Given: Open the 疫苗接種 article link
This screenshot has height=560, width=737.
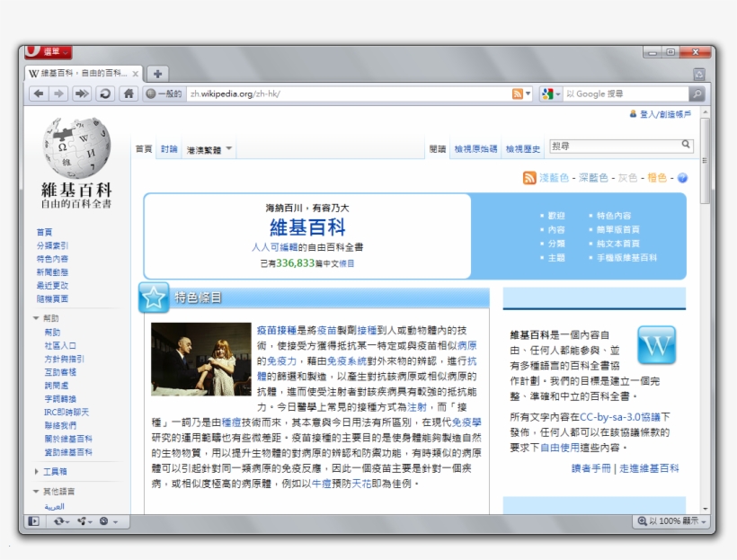Looking at the screenshot, I should [277, 331].
